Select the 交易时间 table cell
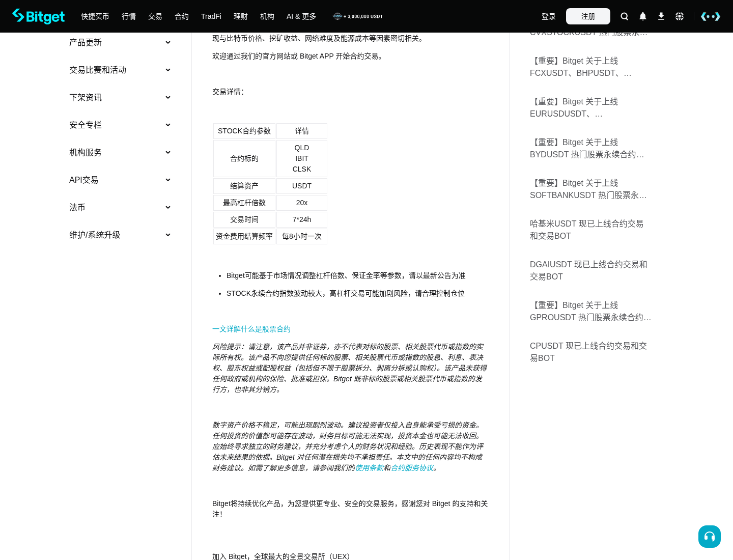The width and height of the screenshot is (733, 560). pos(244,219)
